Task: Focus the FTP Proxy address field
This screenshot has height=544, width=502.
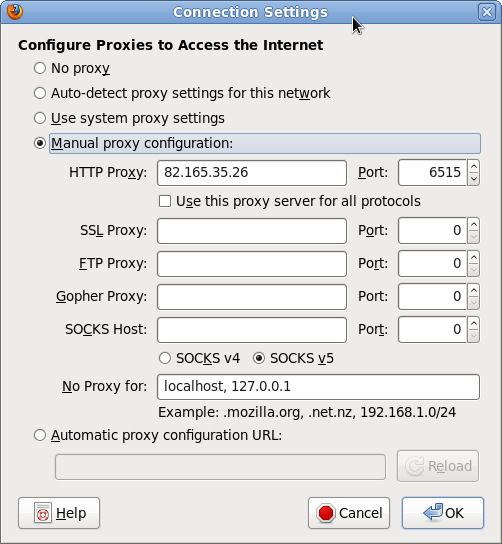Action: [252, 264]
